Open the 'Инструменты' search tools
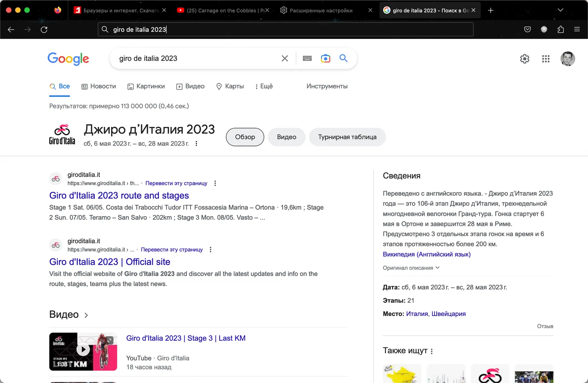The image size is (588, 383). [327, 87]
